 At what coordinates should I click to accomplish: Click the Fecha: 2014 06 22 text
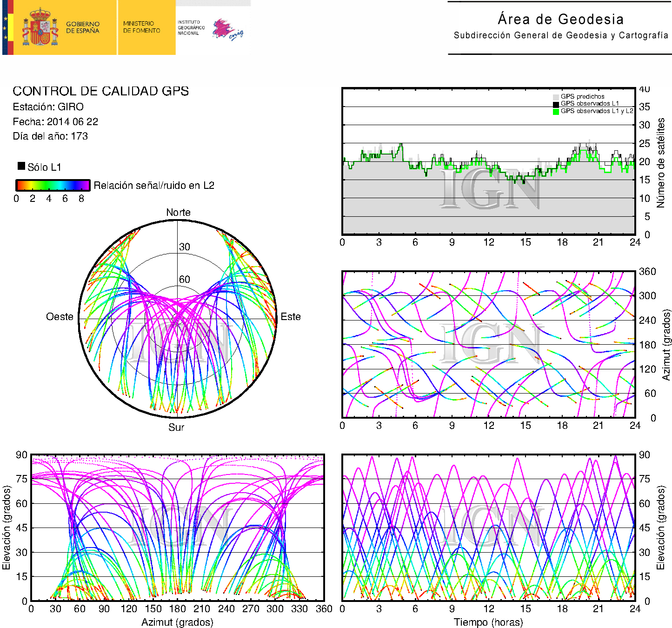click(55, 122)
